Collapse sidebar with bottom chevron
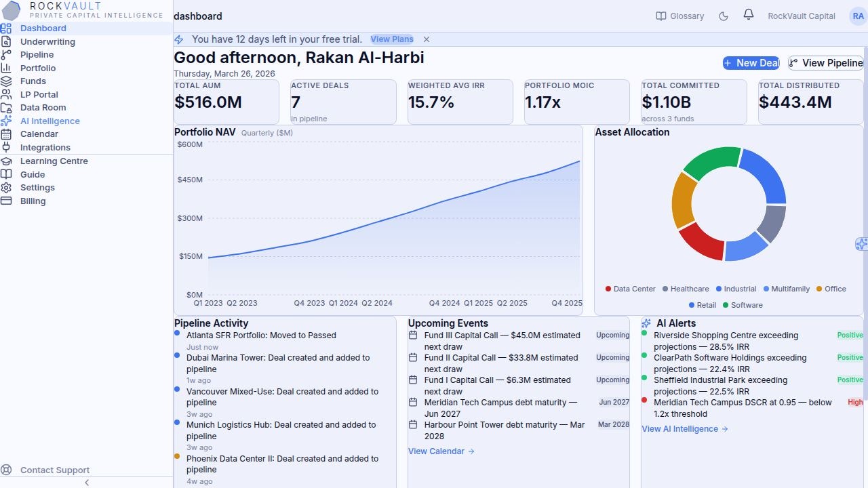The width and height of the screenshot is (868, 488). [x=87, y=483]
